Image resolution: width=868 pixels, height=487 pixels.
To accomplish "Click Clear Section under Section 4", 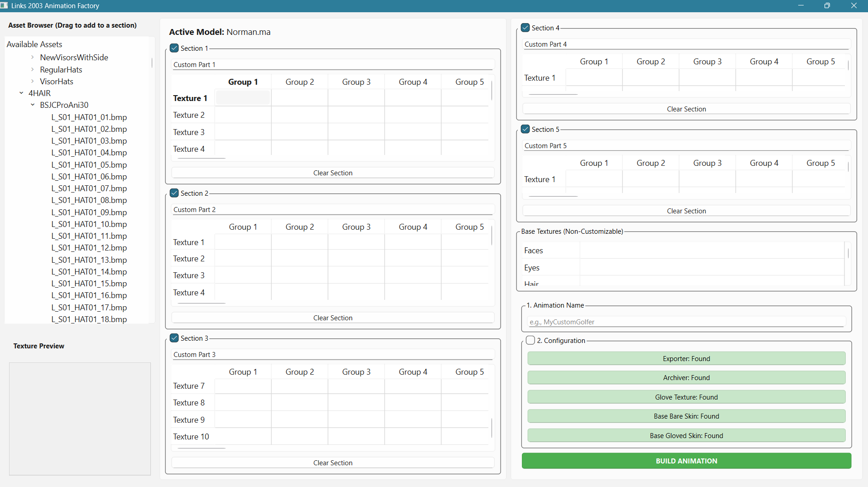I will pos(686,109).
